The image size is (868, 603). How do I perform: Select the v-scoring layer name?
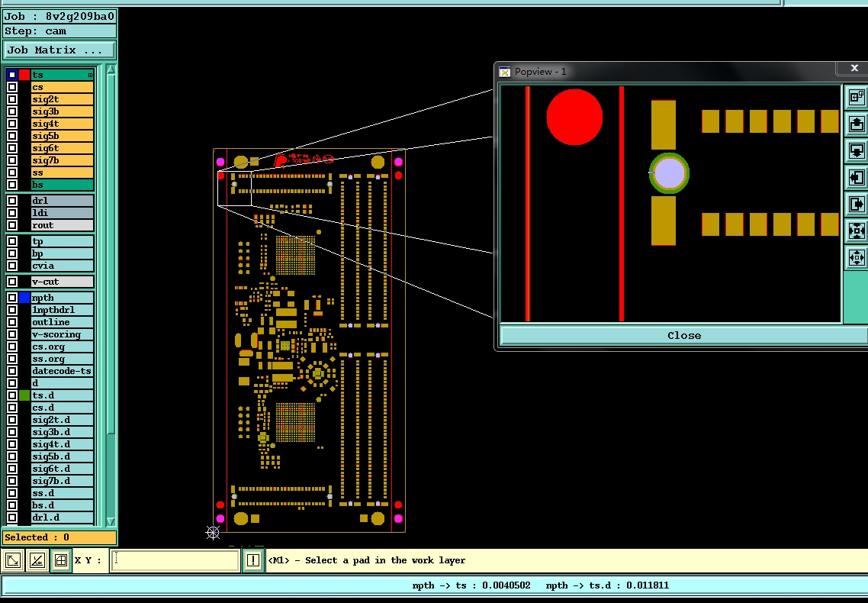click(62, 334)
